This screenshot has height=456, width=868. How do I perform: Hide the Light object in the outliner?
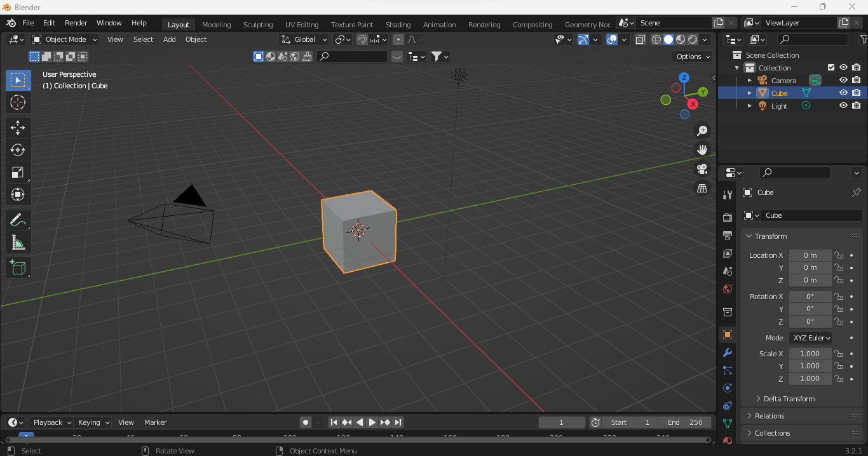[843, 105]
